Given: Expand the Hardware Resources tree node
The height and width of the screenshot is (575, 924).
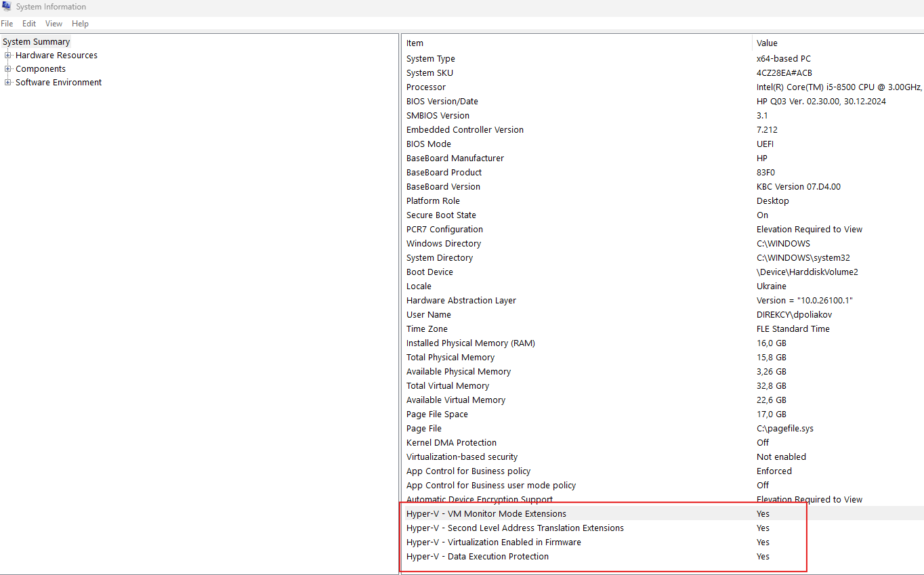Looking at the screenshot, I should (x=8, y=55).
